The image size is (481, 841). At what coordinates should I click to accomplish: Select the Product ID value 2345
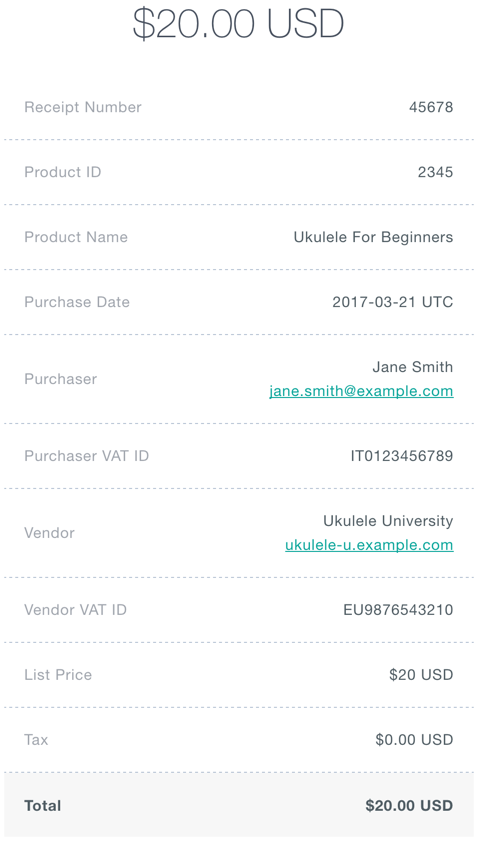pyautogui.click(x=435, y=172)
